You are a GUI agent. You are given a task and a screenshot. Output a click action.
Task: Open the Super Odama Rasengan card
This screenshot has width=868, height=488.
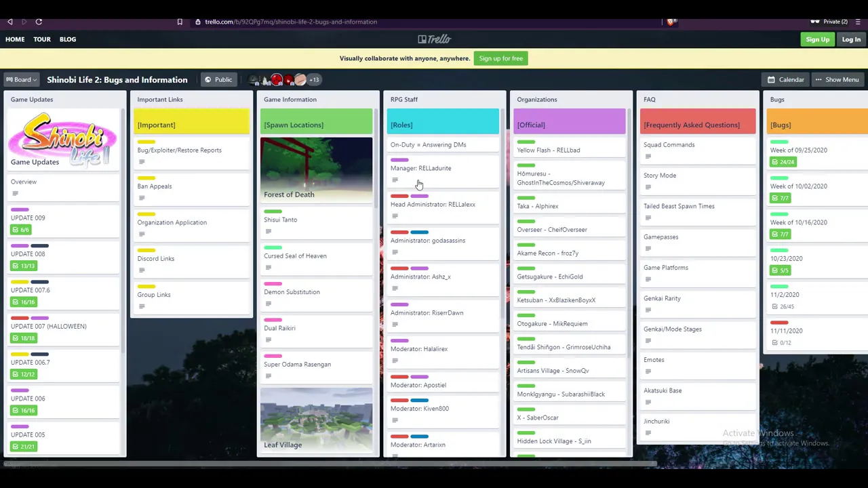click(x=317, y=367)
